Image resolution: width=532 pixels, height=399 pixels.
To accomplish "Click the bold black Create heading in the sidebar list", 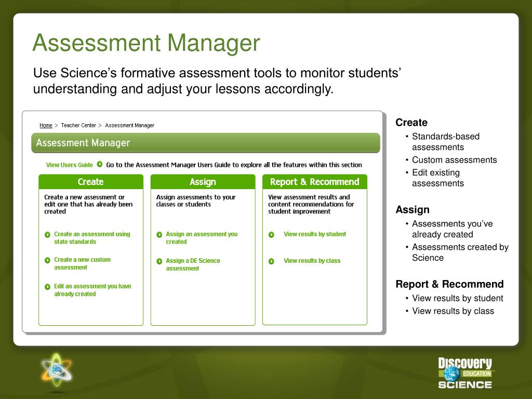I will pos(411,123).
